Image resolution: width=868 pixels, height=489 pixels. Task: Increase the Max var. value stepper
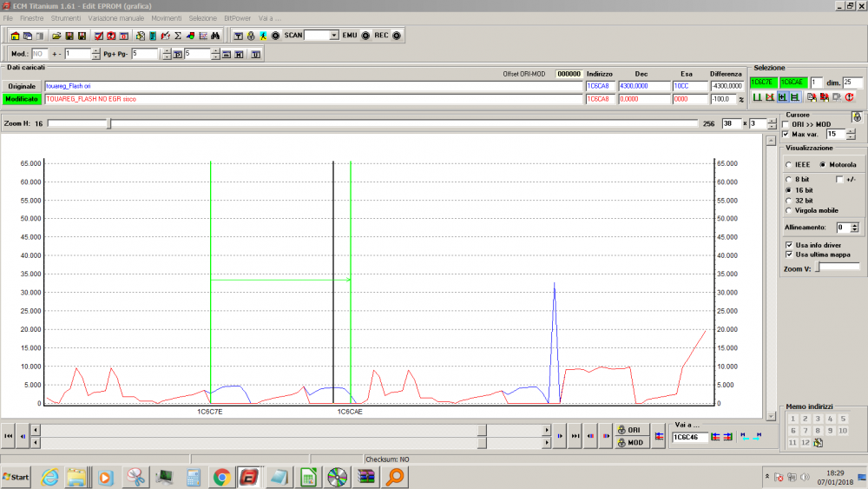pos(851,131)
